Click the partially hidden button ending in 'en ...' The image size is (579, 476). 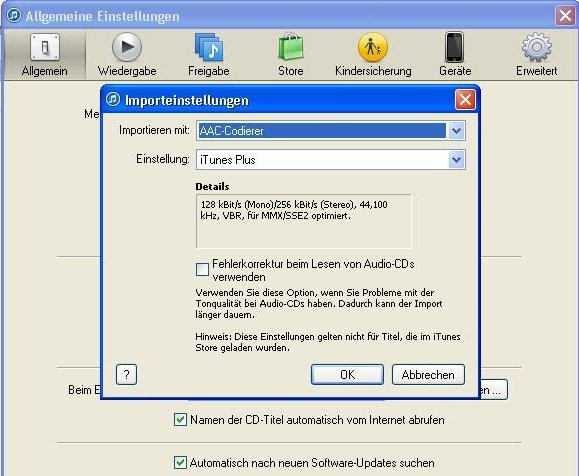coord(494,390)
